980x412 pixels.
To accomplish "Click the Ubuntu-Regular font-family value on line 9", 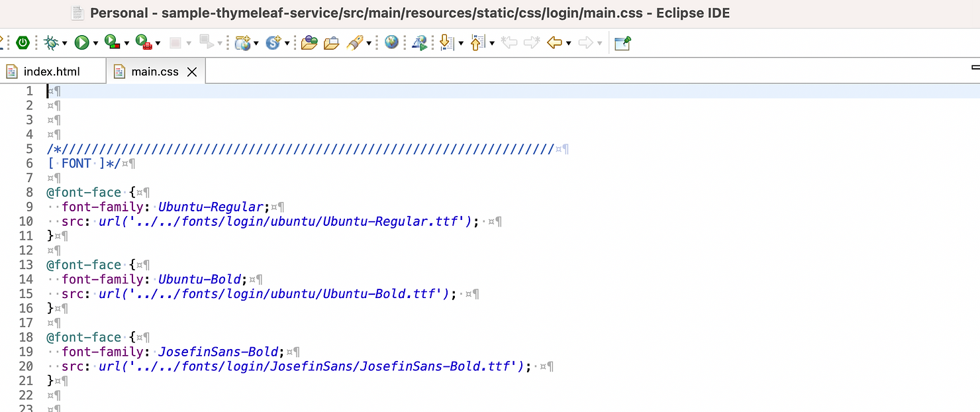I will (211, 207).
